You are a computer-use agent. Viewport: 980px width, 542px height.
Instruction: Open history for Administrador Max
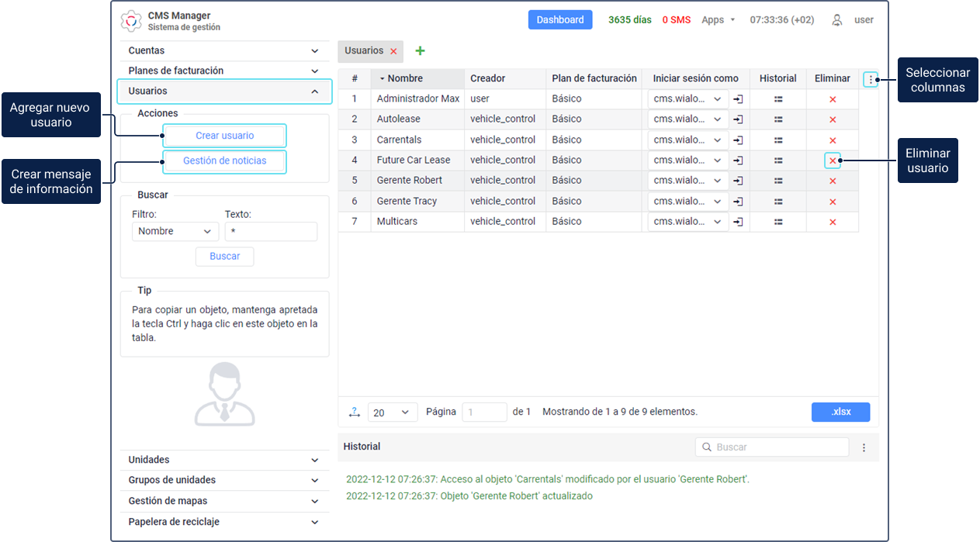click(x=777, y=99)
